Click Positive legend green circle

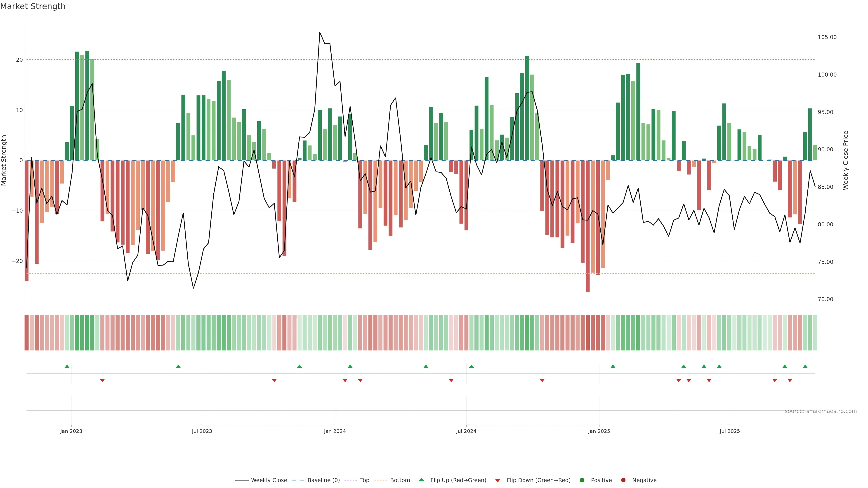point(582,480)
